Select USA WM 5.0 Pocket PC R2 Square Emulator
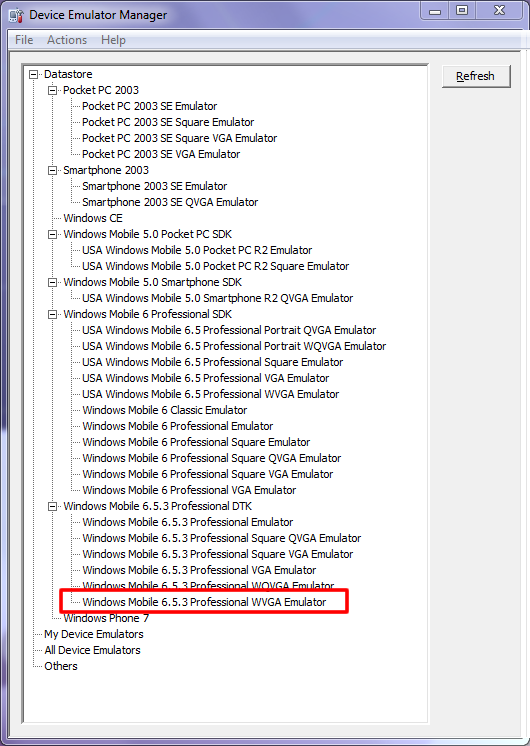The height and width of the screenshot is (746, 530). click(x=216, y=266)
